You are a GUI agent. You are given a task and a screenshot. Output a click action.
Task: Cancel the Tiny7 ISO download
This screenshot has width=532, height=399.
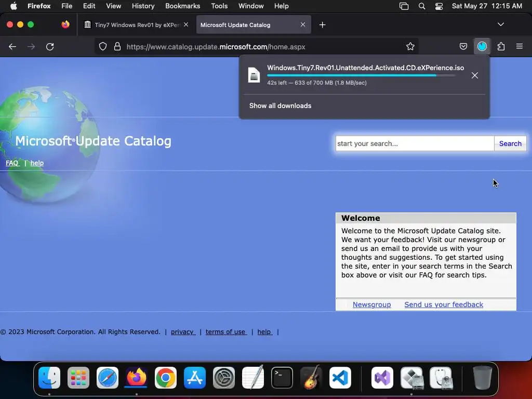475,75
